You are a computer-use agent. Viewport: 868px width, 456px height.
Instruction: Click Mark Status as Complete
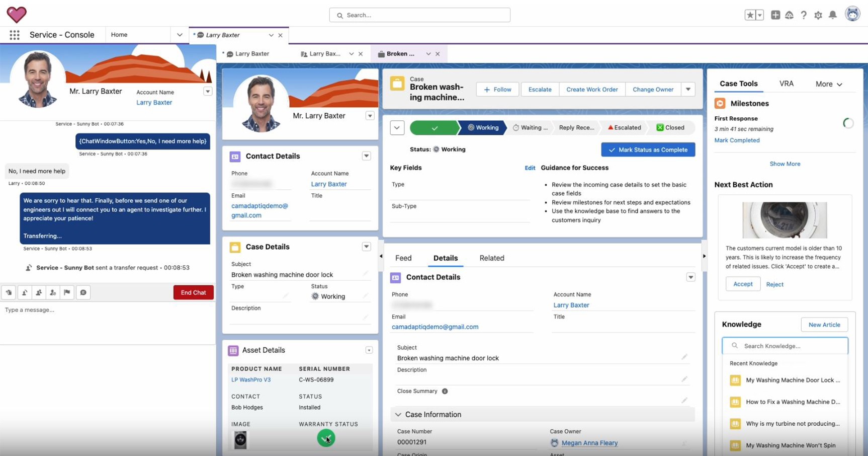(648, 149)
